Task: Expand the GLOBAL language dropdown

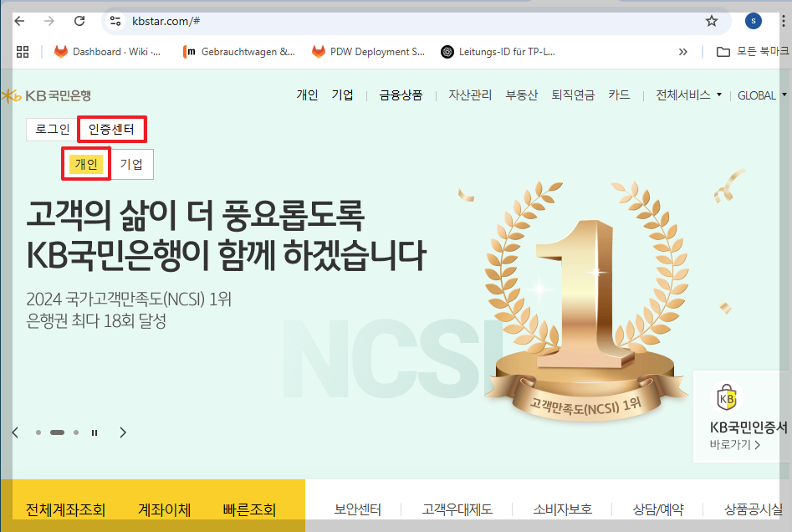Action: click(x=762, y=95)
